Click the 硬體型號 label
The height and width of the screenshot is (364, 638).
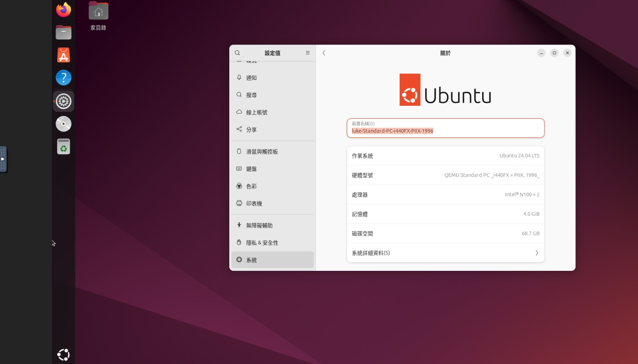[363, 175]
